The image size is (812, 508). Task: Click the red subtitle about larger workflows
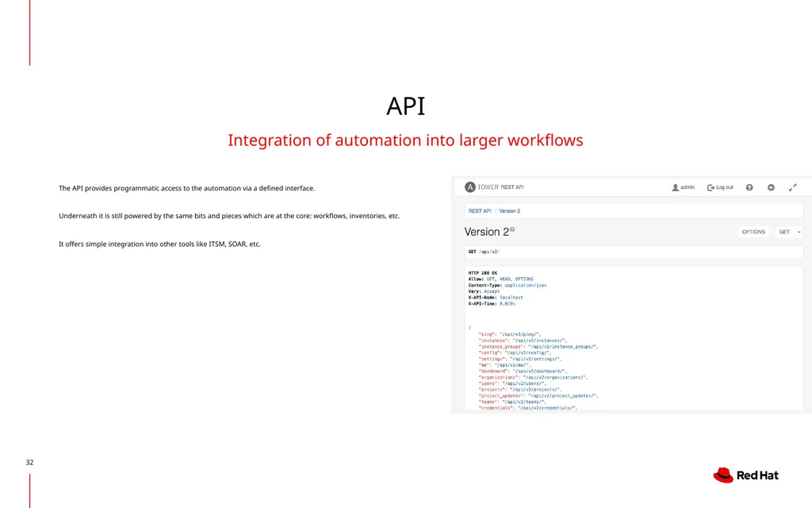click(x=405, y=140)
